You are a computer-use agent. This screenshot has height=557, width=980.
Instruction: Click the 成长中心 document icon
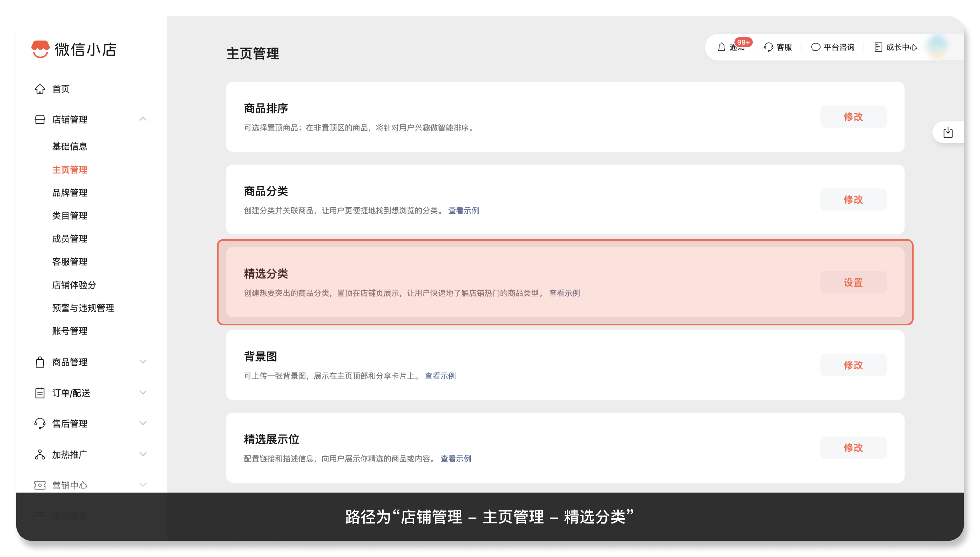point(878,47)
